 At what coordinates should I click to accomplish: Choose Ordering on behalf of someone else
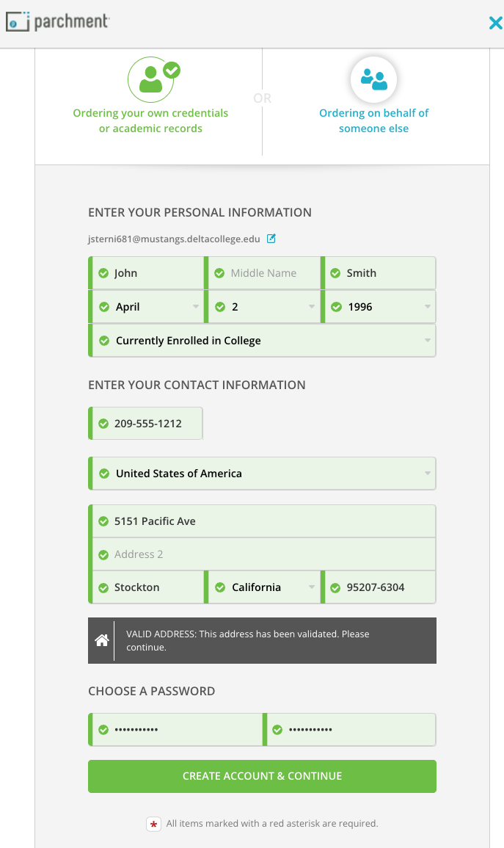coord(373,120)
